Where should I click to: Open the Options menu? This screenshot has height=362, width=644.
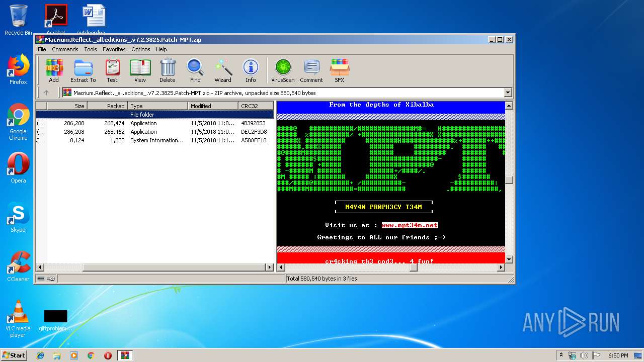(141, 49)
